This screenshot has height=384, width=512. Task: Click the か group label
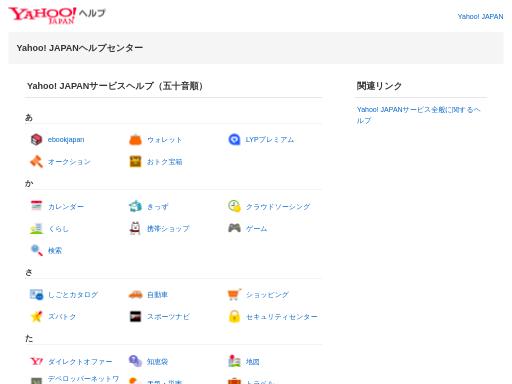coord(29,183)
